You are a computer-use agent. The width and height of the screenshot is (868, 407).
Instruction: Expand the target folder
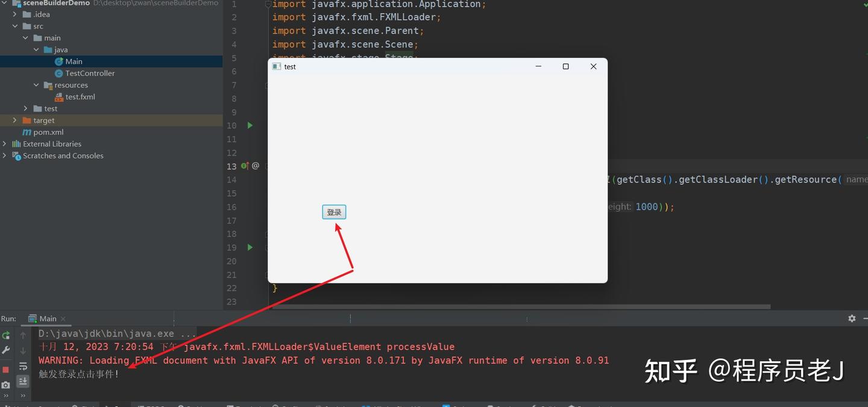(15, 121)
